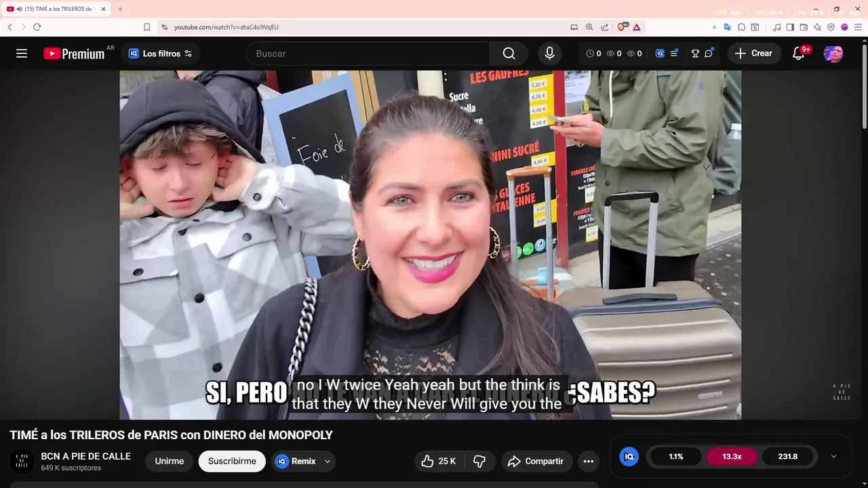868x488 pixels.
Task: Open the YouTube guide hamburger menu
Action: 22,54
